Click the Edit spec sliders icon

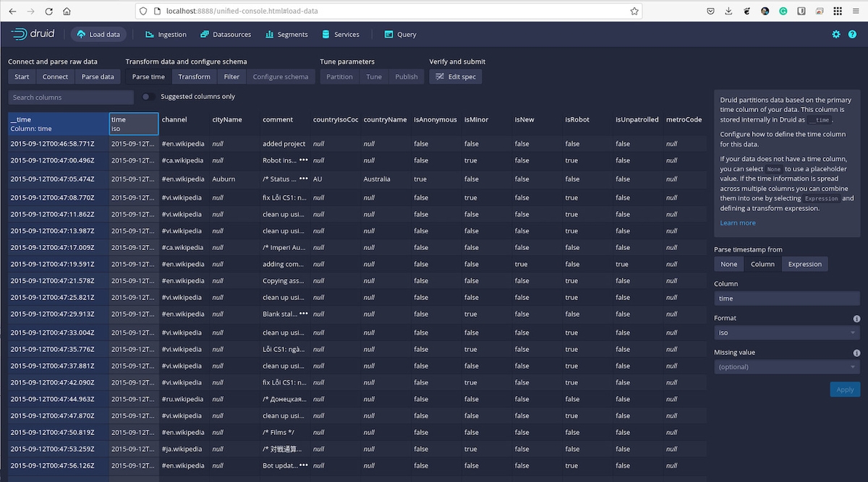[440, 76]
